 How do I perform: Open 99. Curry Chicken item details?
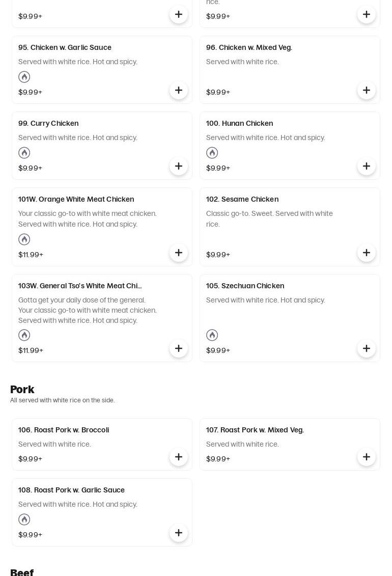click(48, 123)
